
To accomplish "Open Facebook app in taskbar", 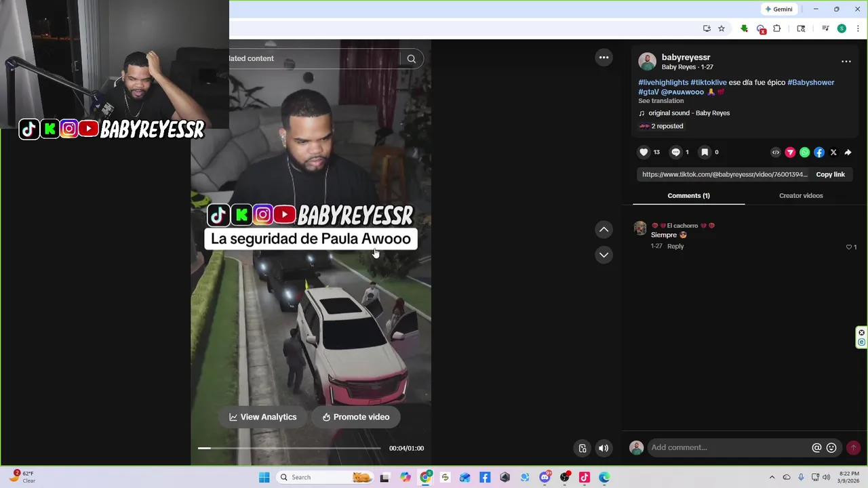I will tap(485, 478).
